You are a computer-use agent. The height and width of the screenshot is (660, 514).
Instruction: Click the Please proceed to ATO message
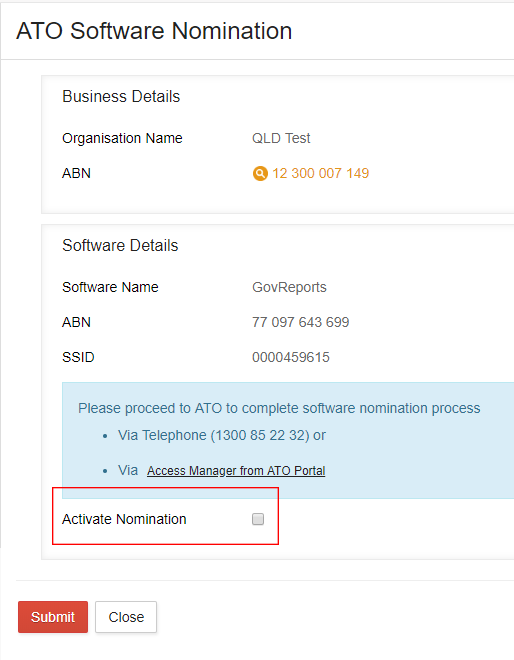(279, 408)
